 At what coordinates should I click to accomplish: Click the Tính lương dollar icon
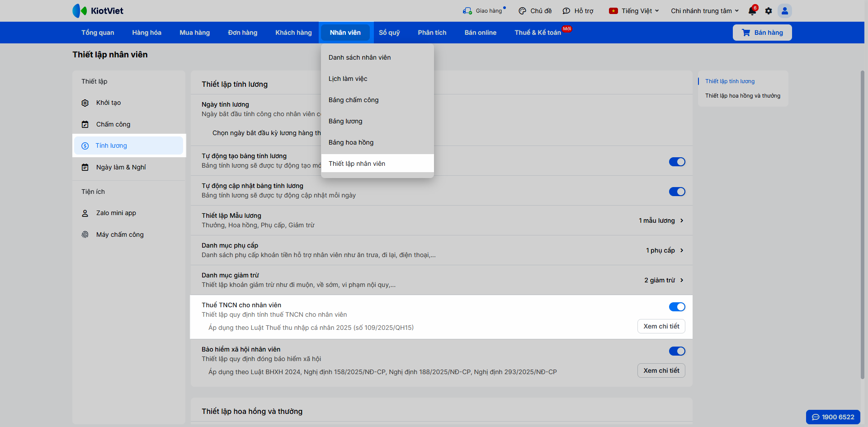[85, 146]
